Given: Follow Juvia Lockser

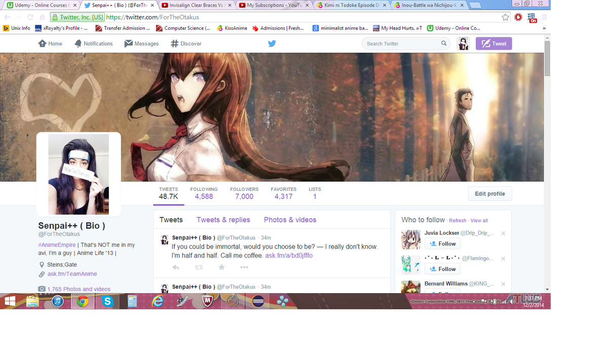Looking at the screenshot, I should (x=442, y=244).
